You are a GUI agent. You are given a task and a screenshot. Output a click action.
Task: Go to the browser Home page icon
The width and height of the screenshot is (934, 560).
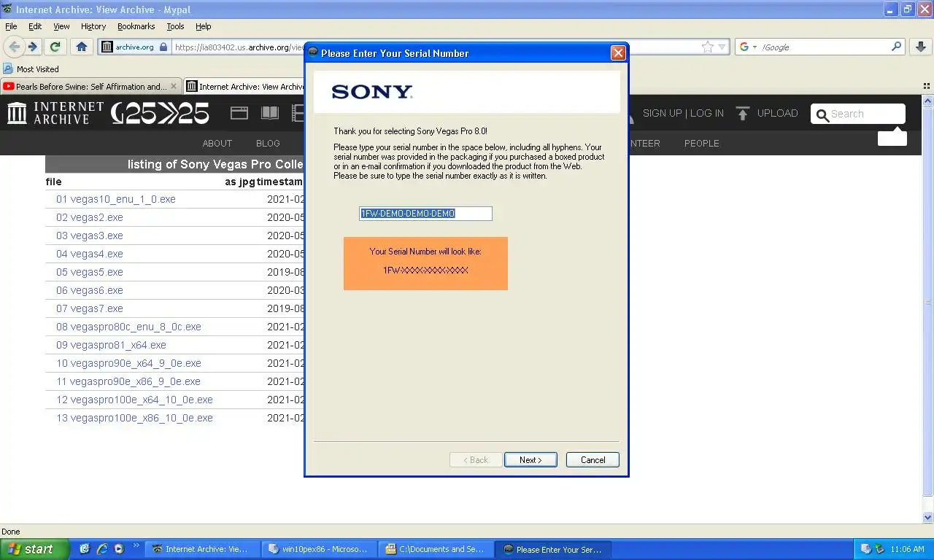click(x=81, y=47)
